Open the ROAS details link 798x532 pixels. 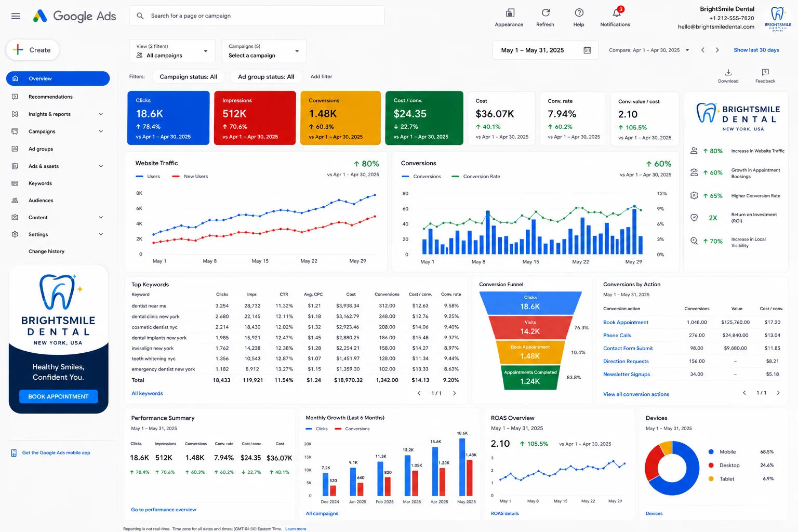[505, 513]
